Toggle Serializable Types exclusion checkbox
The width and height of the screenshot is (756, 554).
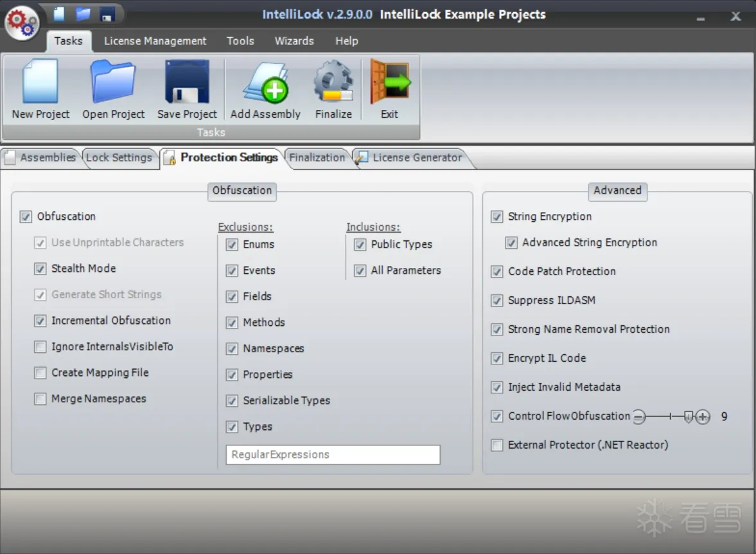pyautogui.click(x=232, y=401)
